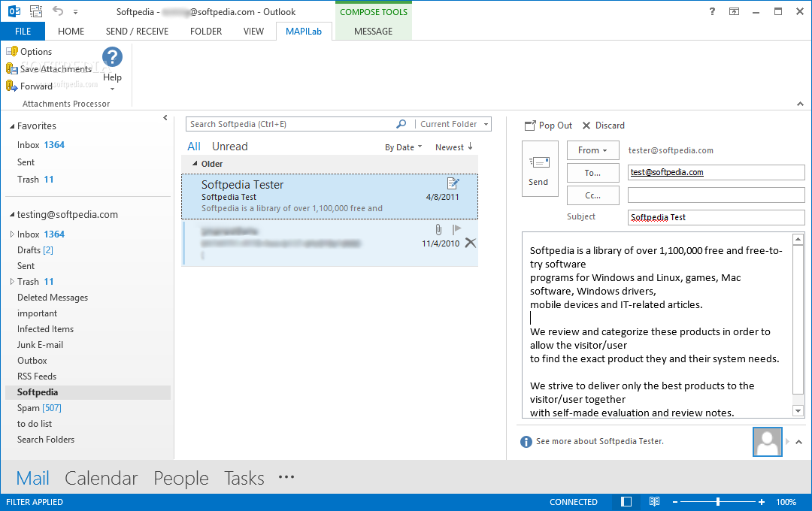812x511 pixels.
Task: Open Microsoft Outlook Help in the title bar
Action: tap(712, 11)
